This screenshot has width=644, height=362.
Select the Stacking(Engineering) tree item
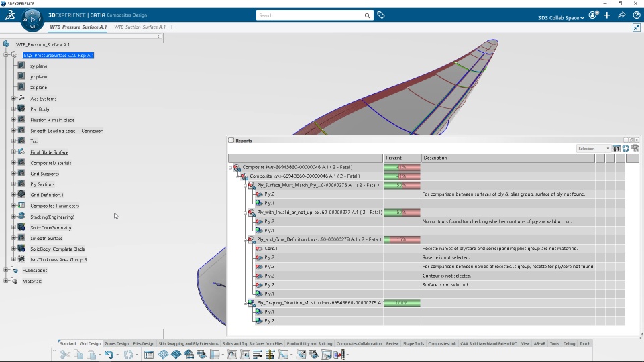coord(52,217)
